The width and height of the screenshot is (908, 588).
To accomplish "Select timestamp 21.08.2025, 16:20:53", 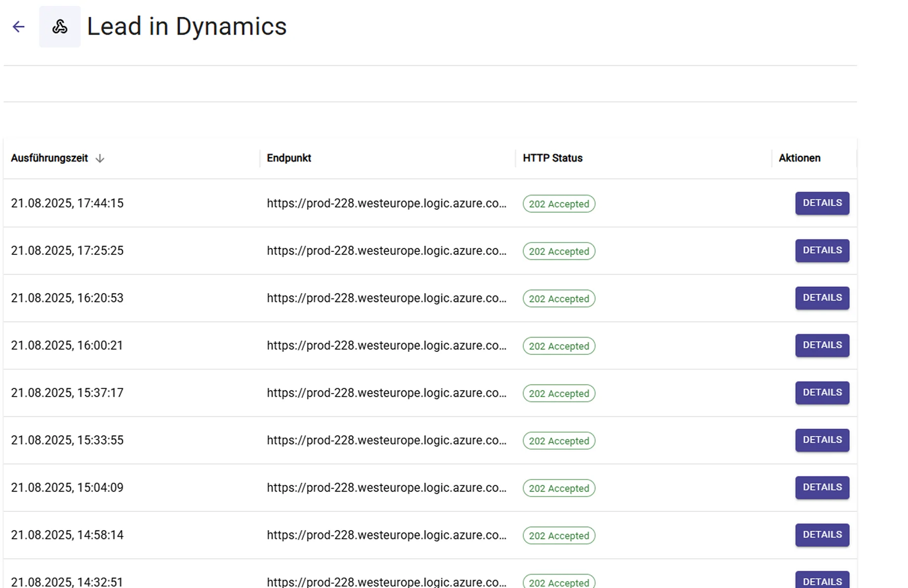I will coord(67,298).
